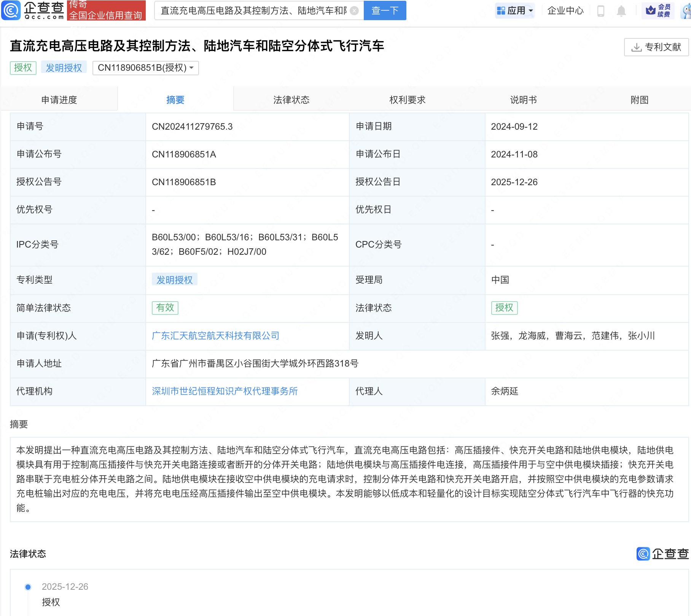Click into the patent search input field
The image size is (691, 616).
253,11
